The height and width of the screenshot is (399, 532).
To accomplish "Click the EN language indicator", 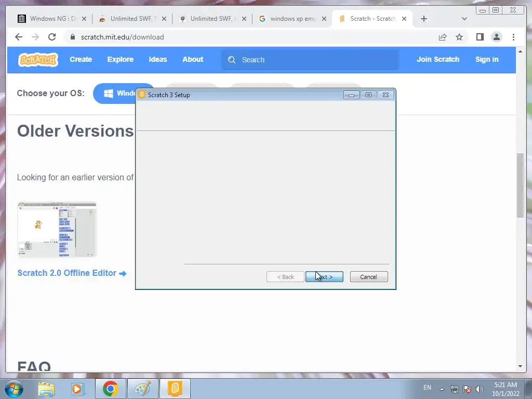I will [x=427, y=388].
